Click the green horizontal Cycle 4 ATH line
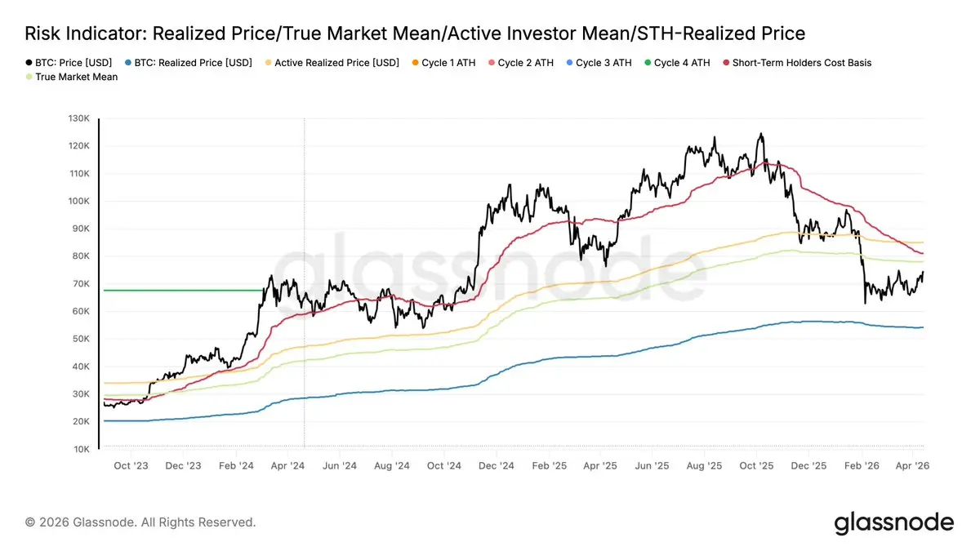This screenshot has width=980, height=551. 180,290
